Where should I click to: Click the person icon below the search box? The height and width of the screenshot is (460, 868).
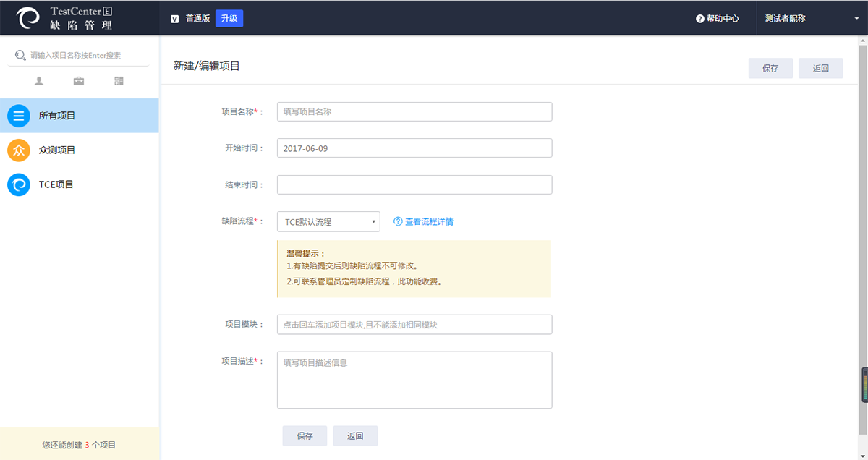tap(39, 81)
